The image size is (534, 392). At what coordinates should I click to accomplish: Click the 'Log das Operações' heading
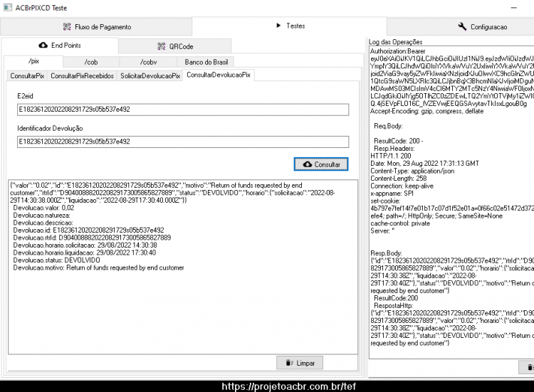click(x=395, y=42)
